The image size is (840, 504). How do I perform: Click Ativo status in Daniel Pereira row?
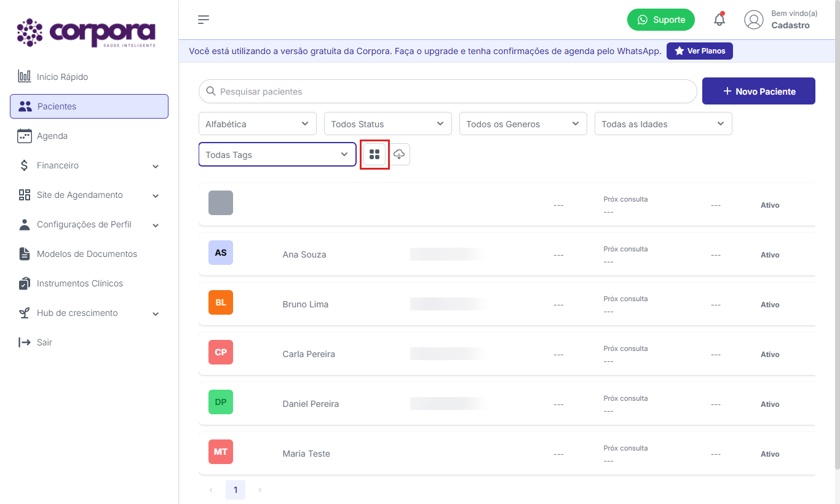[x=770, y=404]
